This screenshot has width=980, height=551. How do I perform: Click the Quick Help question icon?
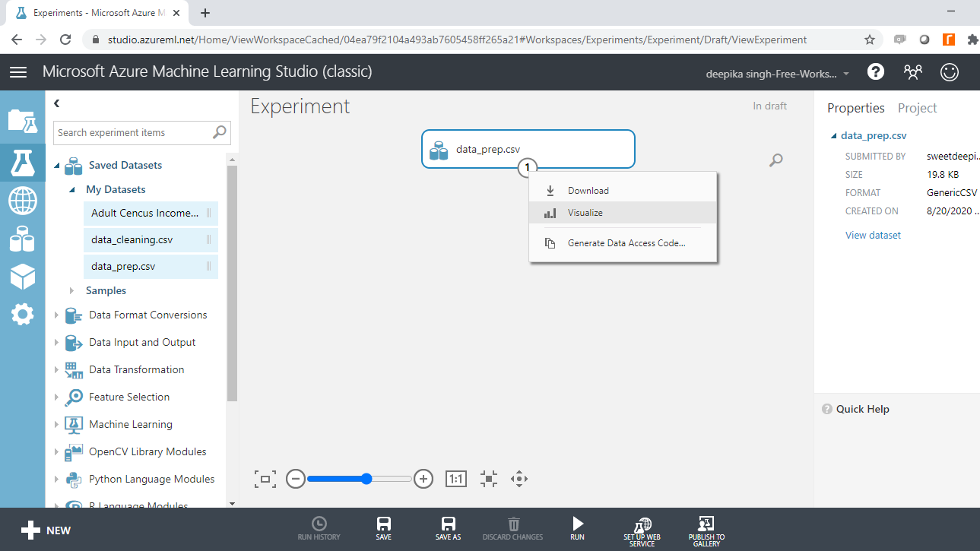[x=827, y=409]
